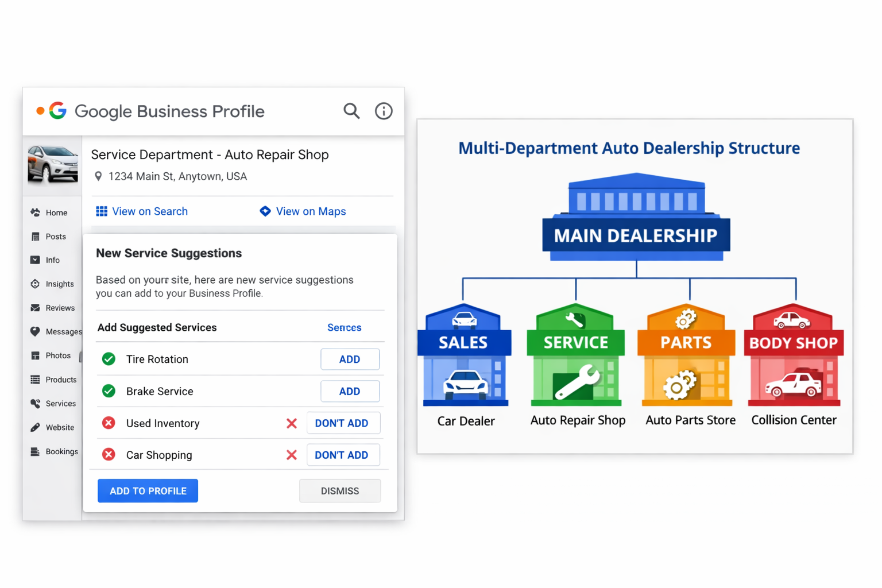Open the View on Maps link
Image resolution: width=882 pixels, height=588 pixels.
click(x=303, y=211)
